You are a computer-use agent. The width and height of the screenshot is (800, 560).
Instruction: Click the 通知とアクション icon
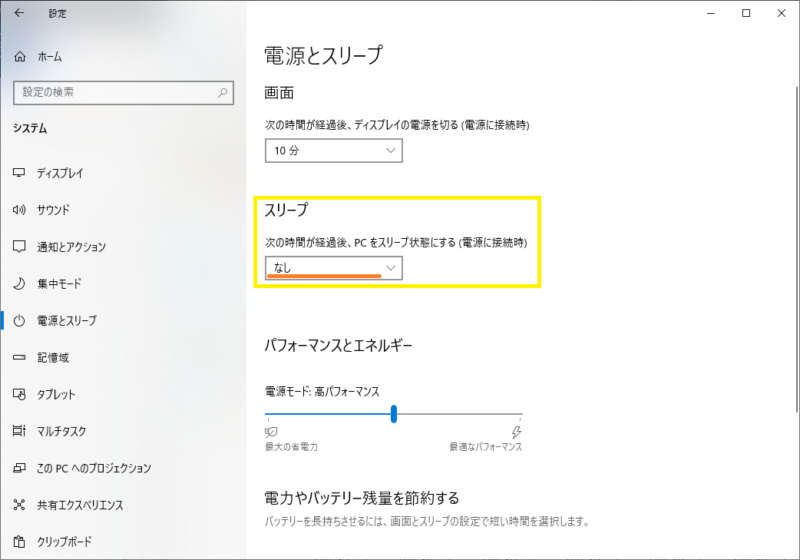(19, 247)
